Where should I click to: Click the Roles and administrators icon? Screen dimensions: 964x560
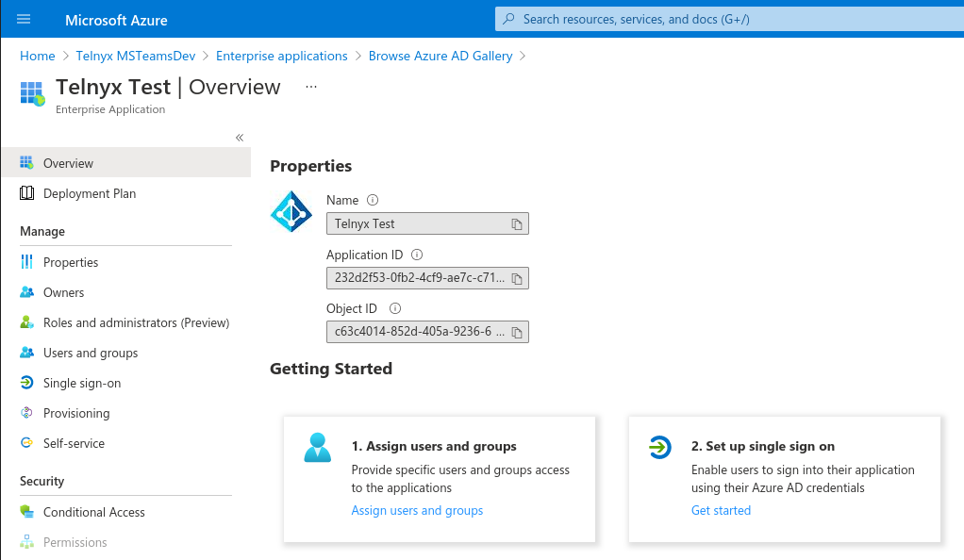(26, 322)
